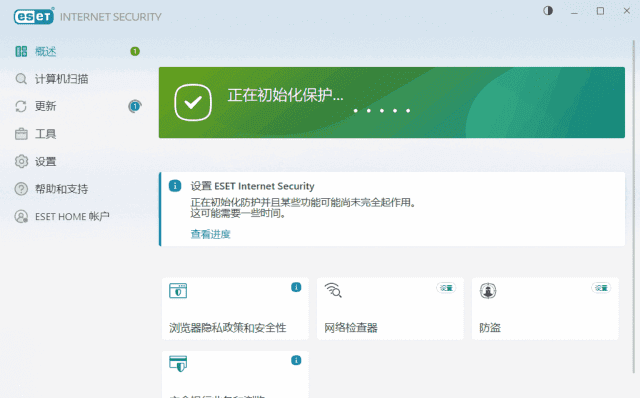The image size is (640, 398).
Task: Click the refresh arrows icon for 更新
Action: coord(21,106)
